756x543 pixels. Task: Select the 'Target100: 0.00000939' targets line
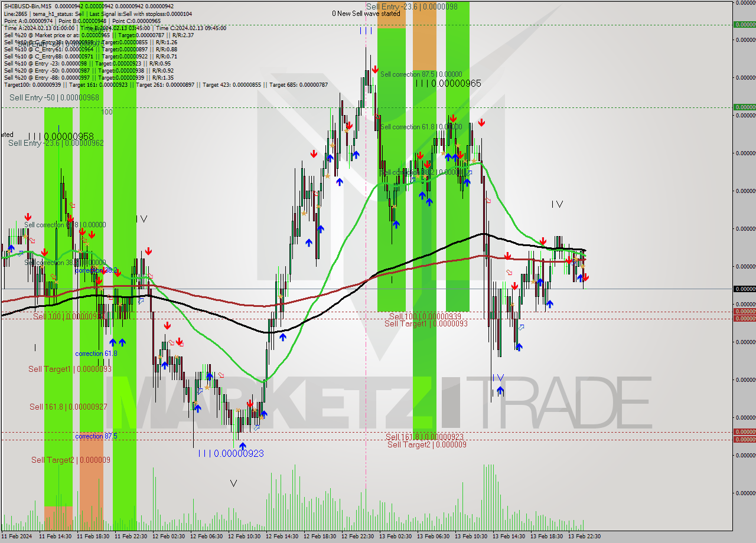click(165, 85)
